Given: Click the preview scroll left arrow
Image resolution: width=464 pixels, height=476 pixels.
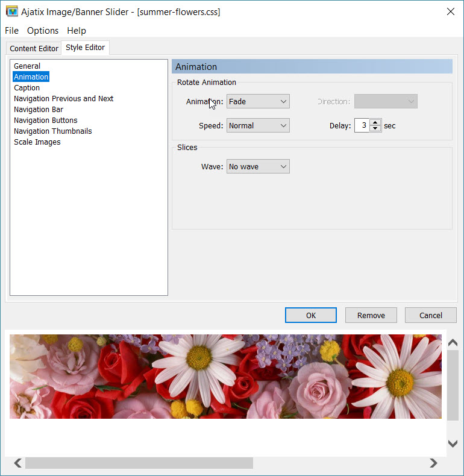Looking at the screenshot, I should pos(18,463).
